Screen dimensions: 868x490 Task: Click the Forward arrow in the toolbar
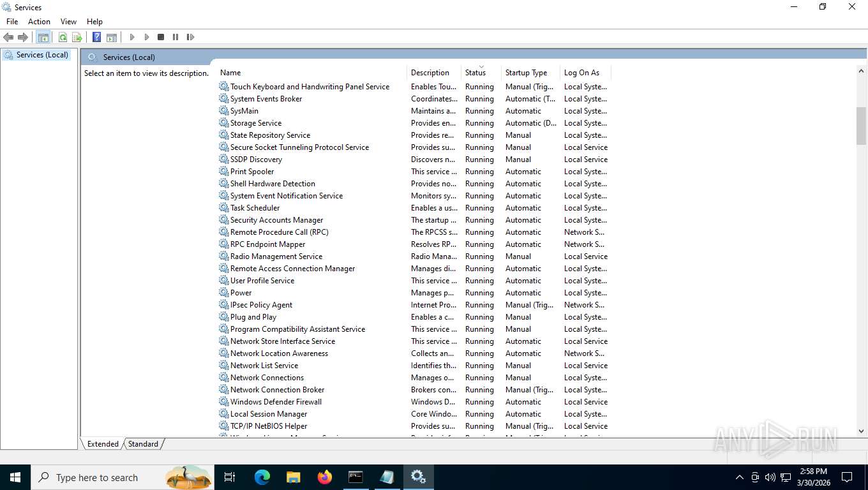(23, 37)
